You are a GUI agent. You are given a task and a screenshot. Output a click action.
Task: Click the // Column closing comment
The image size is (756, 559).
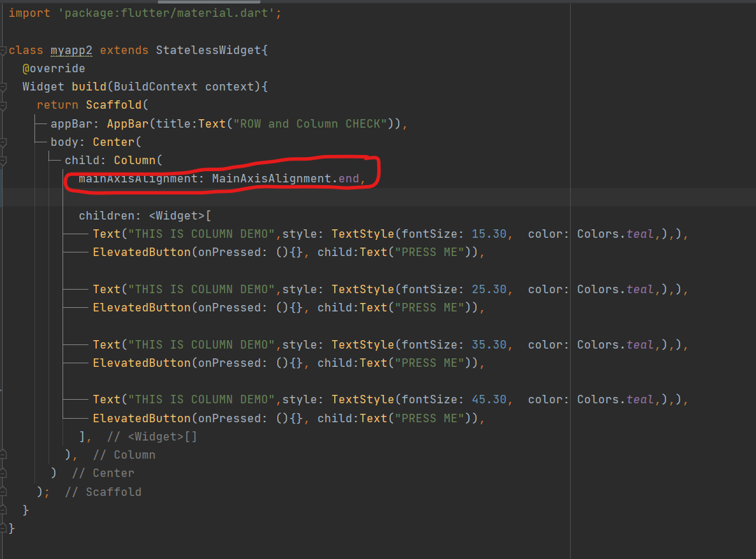[124, 455]
